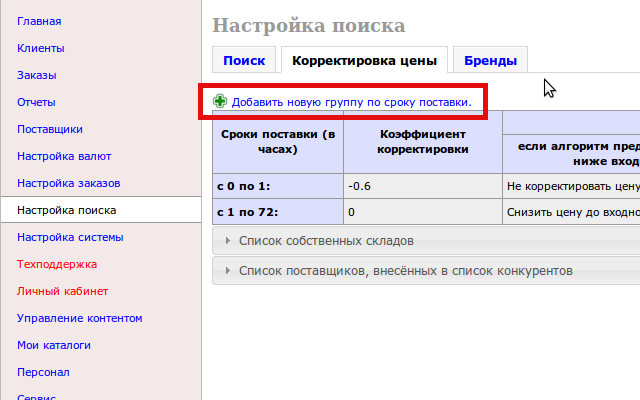Click the -0.6 coefficient cell in the table
Viewport: 640px width, 400px height.
(x=422, y=186)
